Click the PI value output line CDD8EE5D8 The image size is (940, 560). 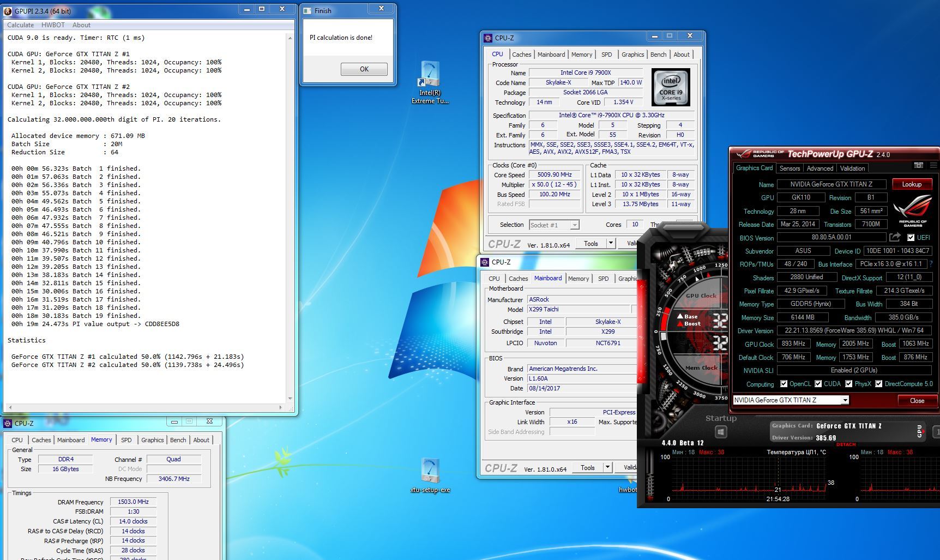[95, 324]
